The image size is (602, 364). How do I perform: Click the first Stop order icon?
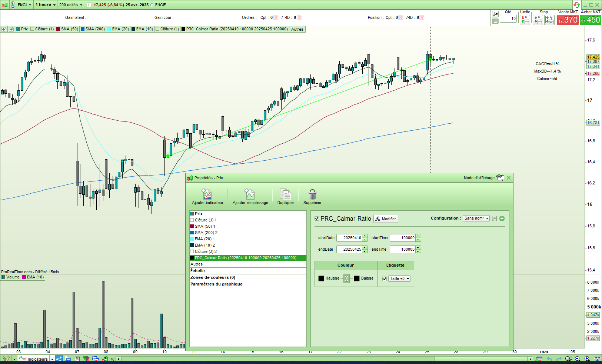(x=538, y=20)
